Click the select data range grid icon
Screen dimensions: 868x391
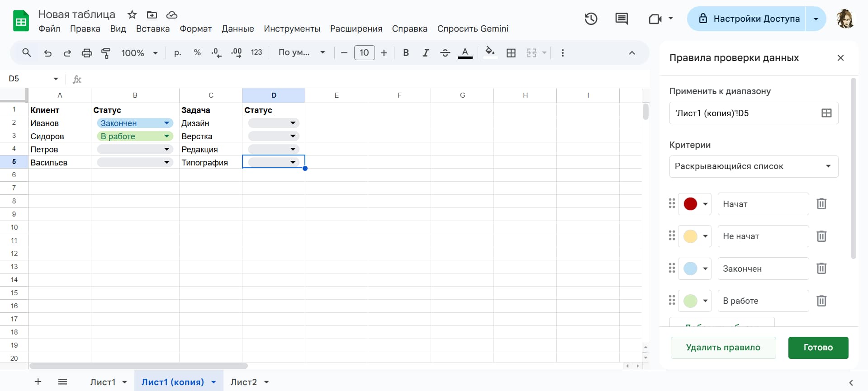pyautogui.click(x=826, y=113)
